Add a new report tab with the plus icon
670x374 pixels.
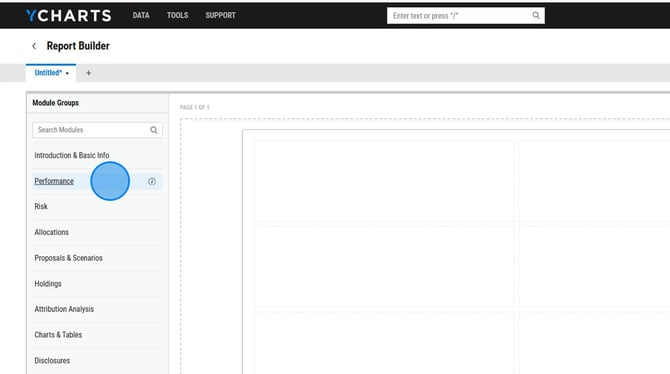[x=88, y=73]
